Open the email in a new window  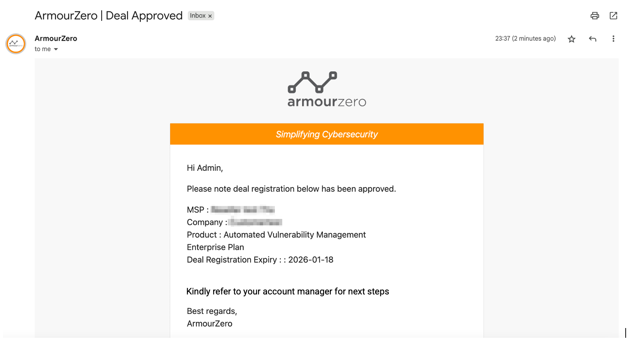coord(613,16)
